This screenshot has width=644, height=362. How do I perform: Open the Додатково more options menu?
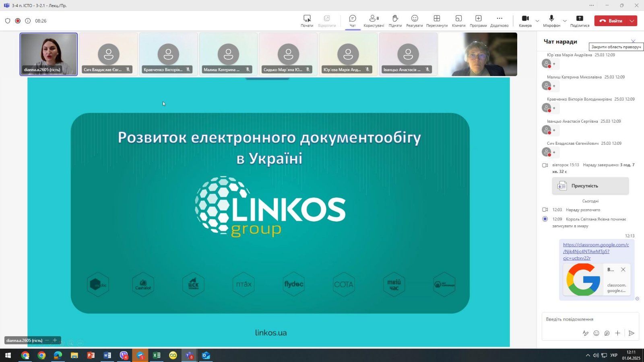(500, 21)
